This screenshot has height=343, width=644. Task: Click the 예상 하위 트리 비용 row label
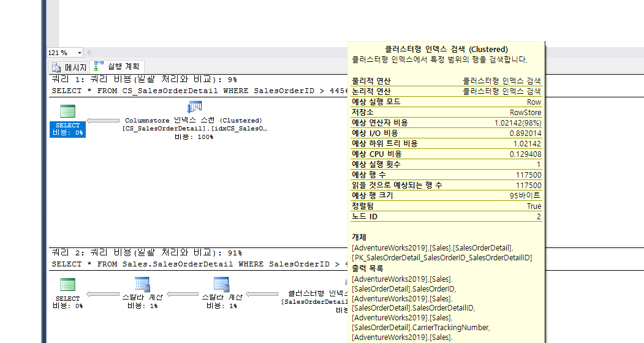[x=384, y=143]
